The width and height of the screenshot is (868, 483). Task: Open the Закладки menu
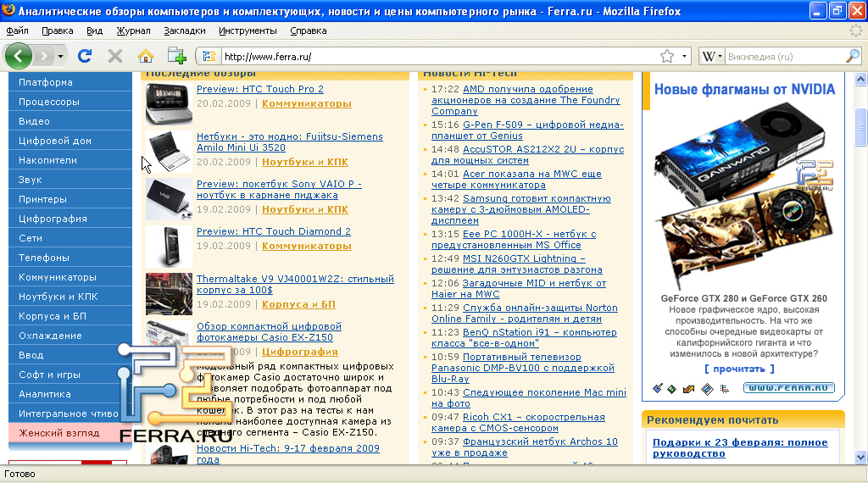(x=184, y=31)
